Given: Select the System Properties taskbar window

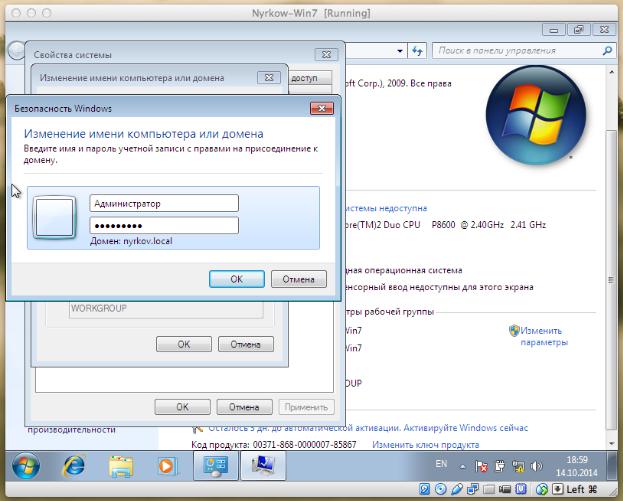Looking at the screenshot, I should point(263,466).
